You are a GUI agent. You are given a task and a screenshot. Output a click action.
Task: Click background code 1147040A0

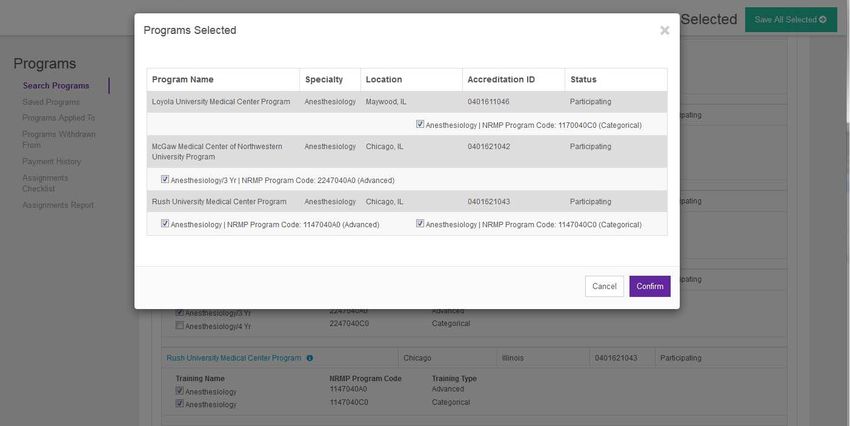click(x=348, y=389)
